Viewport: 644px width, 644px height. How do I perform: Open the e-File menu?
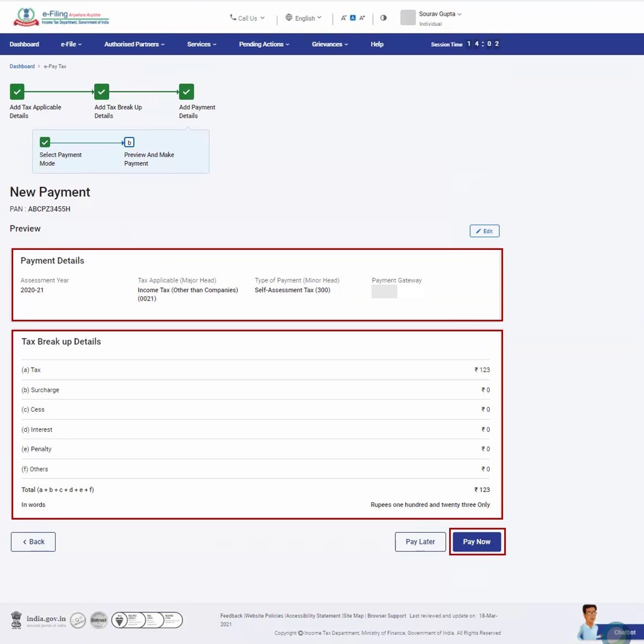pyautogui.click(x=71, y=44)
